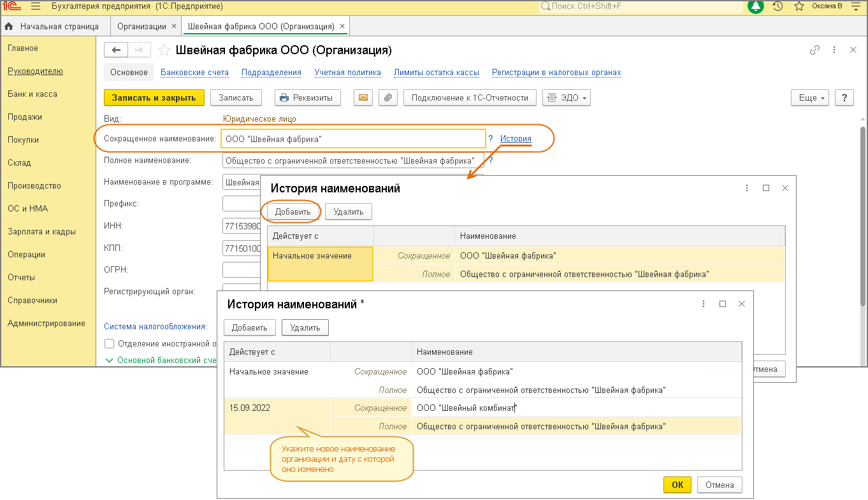
Task: Open the Склад section
Action: (19, 163)
